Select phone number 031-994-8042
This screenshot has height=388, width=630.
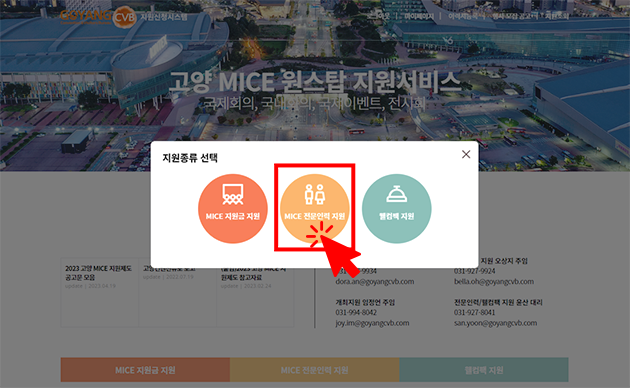click(356, 312)
